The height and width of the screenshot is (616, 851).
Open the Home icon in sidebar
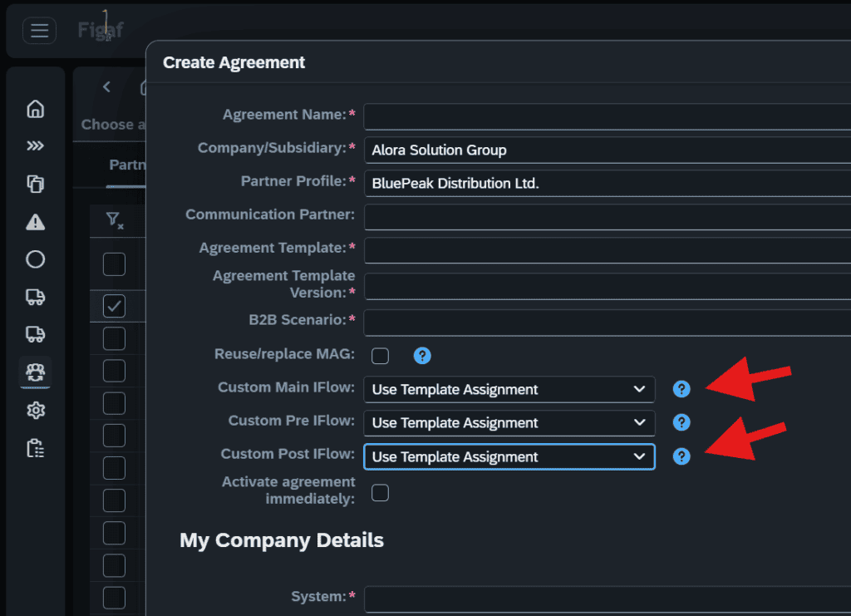35,109
